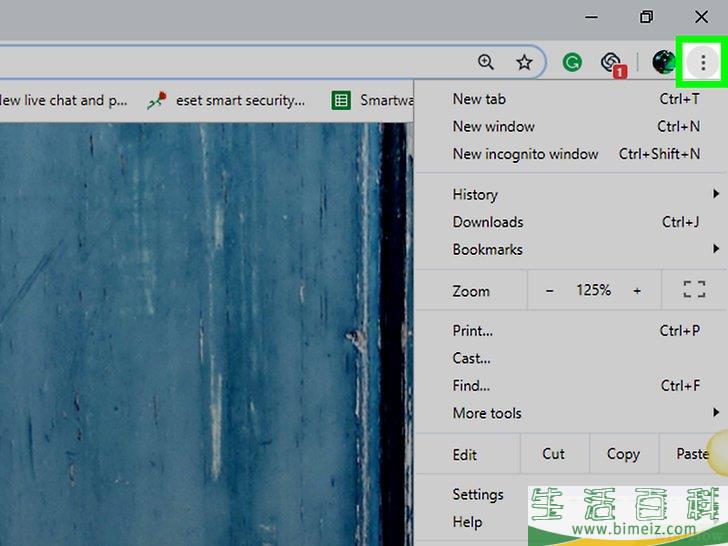728x546 pixels.
Task: Click the Paste button in Edit row
Action: click(693, 454)
